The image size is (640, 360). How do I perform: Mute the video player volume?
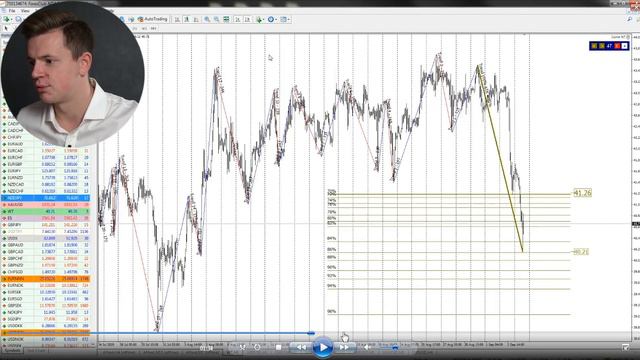[x=367, y=347]
